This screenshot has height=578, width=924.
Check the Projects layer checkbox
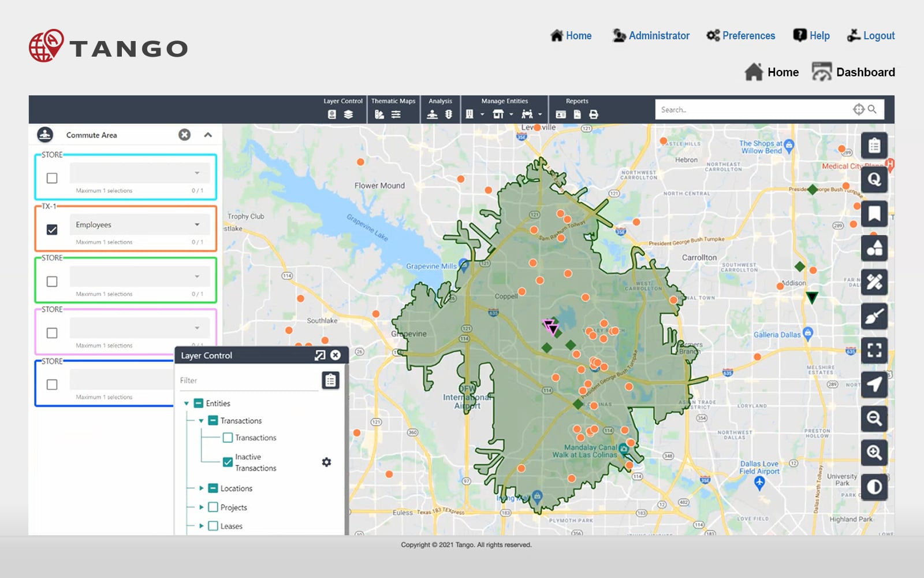pyautogui.click(x=213, y=507)
